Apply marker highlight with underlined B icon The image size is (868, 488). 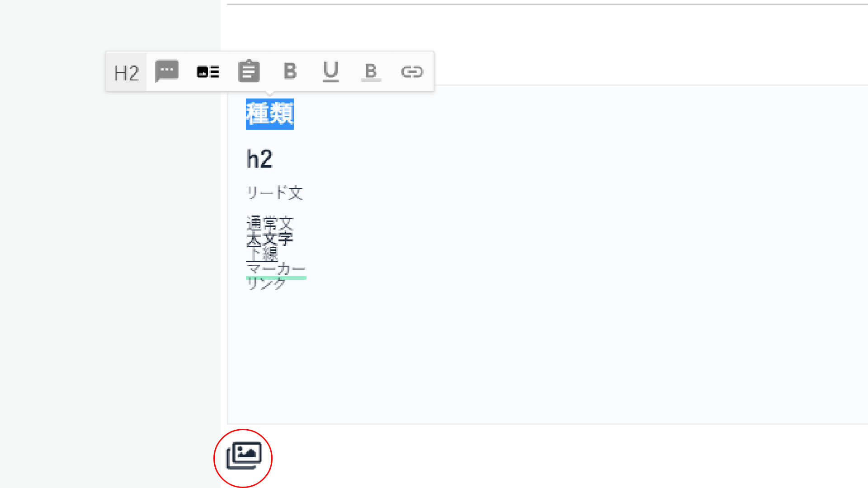[x=371, y=71]
